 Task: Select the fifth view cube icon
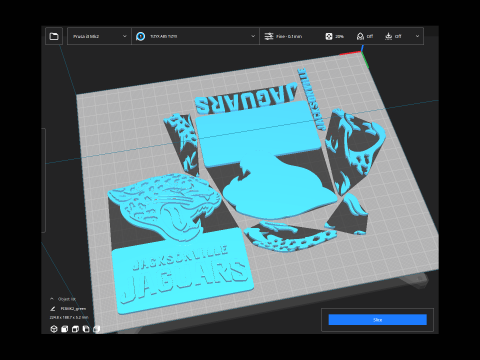point(96,329)
